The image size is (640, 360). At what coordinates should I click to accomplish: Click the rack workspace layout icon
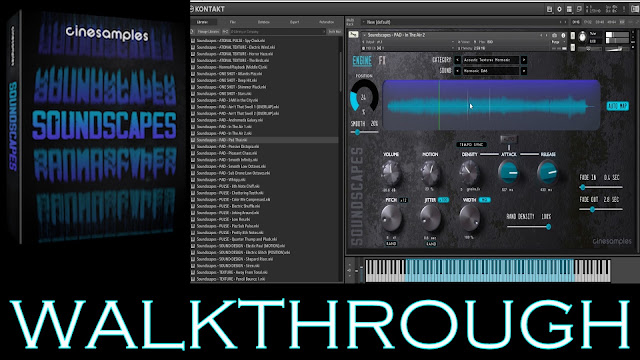[x=569, y=9]
